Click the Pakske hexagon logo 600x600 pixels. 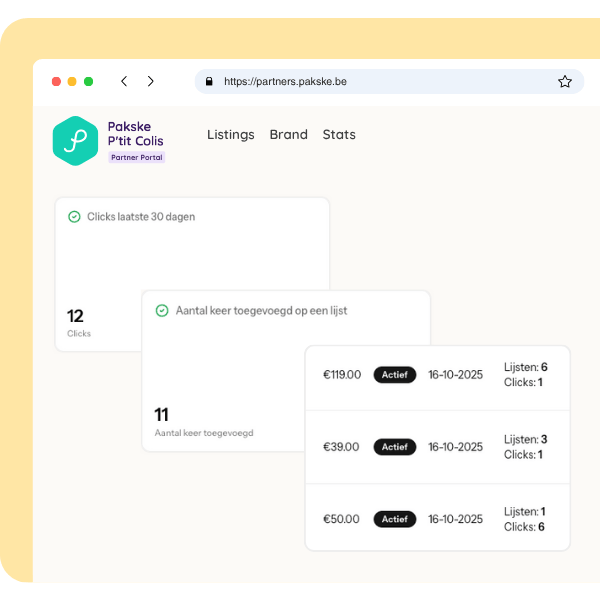tap(75, 141)
